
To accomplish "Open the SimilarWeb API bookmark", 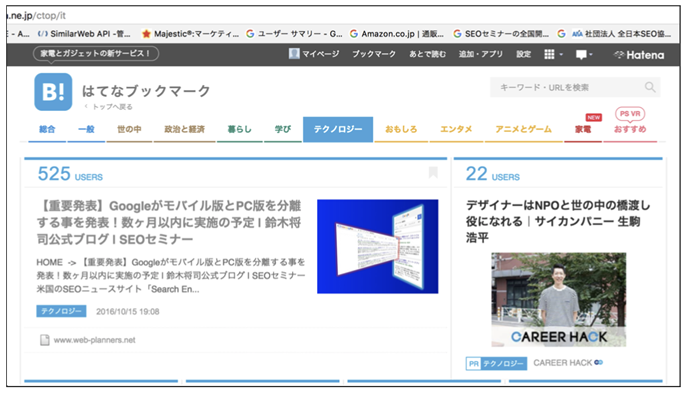I will [84, 34].
